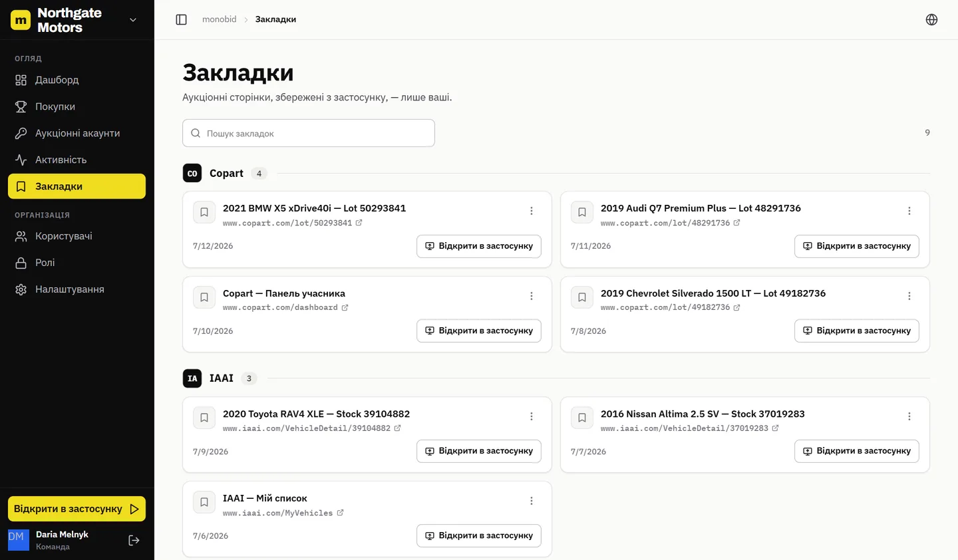Viewport: 958px width, 560px height.
Task: Go to Дашборд in sidebar
Action: coord(77,80)
